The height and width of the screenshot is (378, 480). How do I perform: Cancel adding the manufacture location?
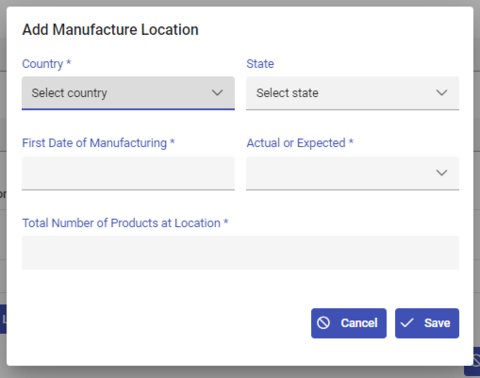(349, 323)
